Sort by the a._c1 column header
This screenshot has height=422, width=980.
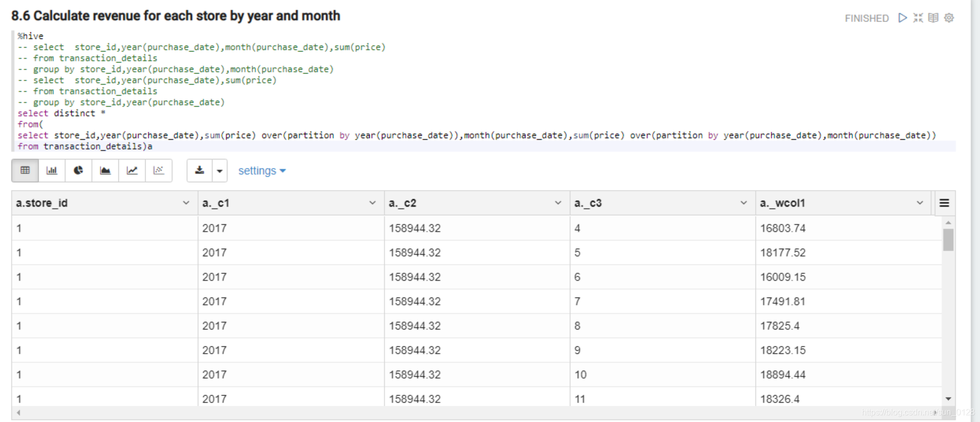click(216, 203)
